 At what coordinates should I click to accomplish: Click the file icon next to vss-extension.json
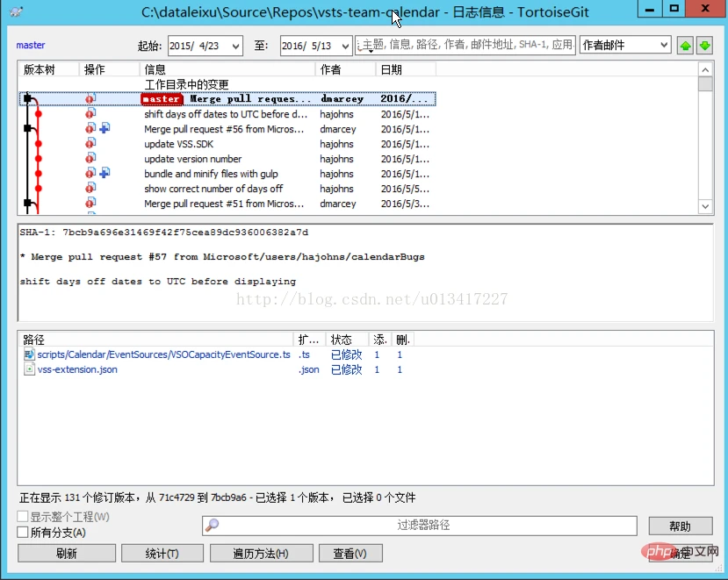click(x=29, y=369)
